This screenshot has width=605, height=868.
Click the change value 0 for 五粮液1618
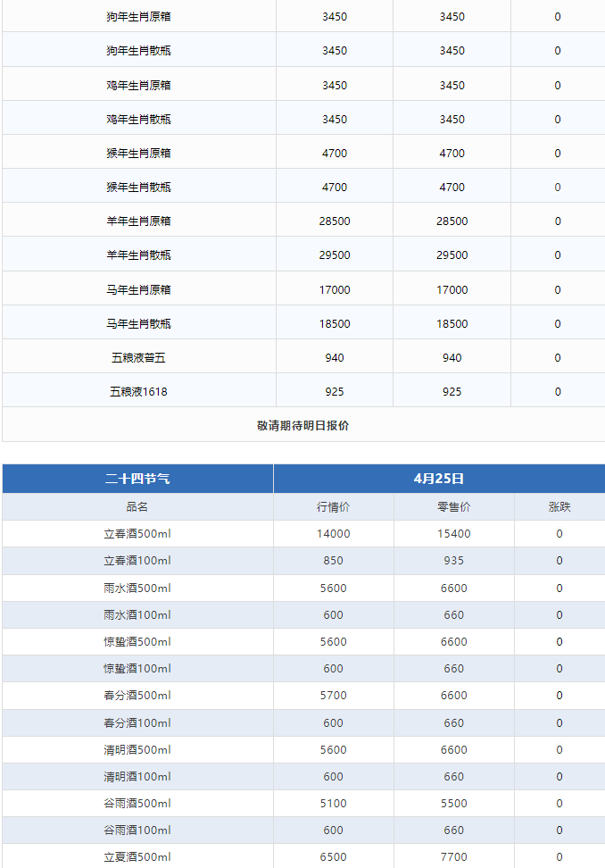(558, 392)
